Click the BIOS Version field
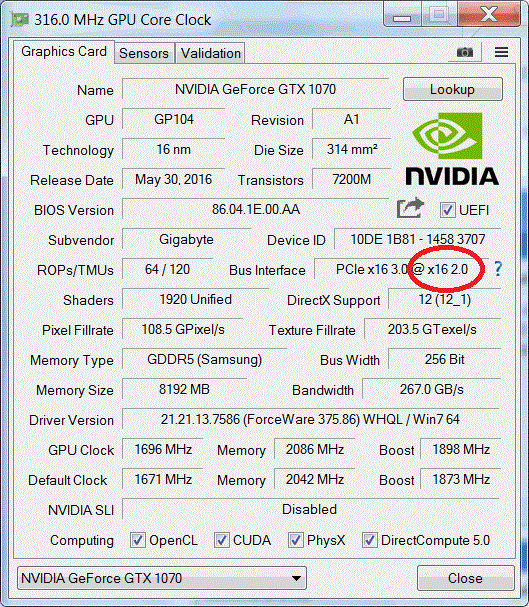The image size is (529, 607). (x=255, y=209)
